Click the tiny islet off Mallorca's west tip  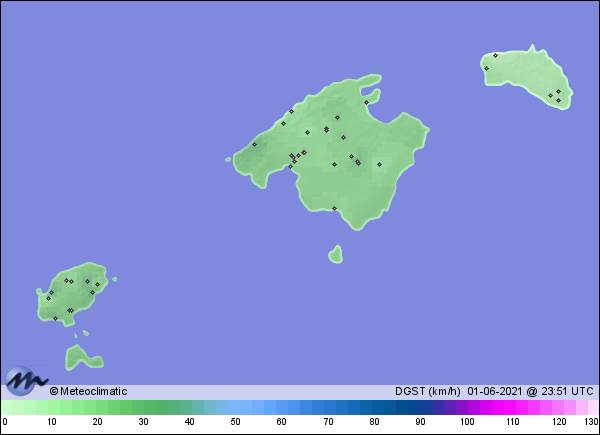click(228, 159)
